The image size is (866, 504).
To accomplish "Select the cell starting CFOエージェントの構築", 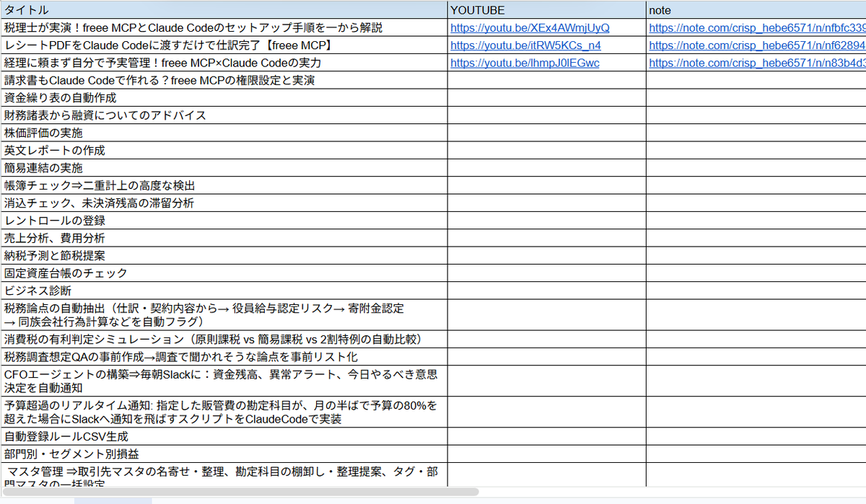I will point(224,381).
